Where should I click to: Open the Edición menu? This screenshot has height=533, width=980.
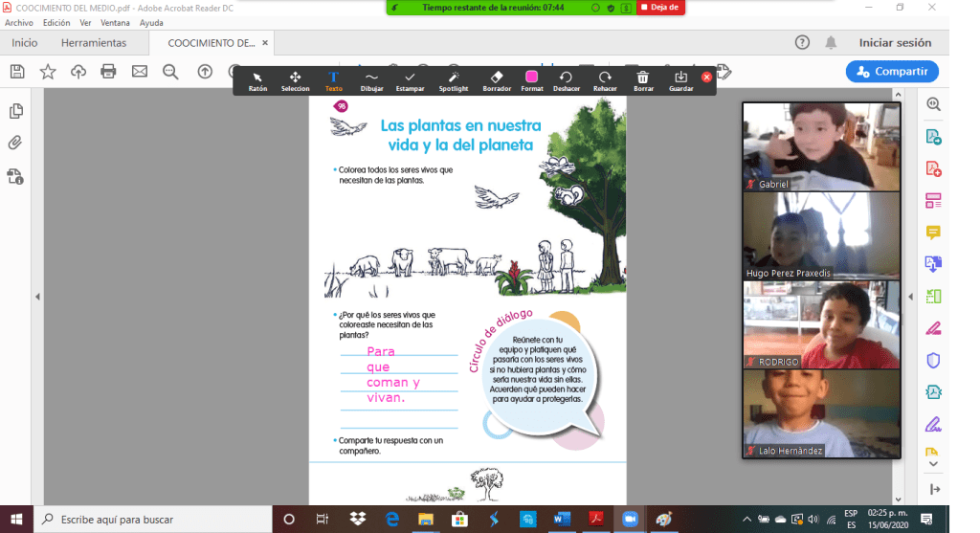click(56, 22)
